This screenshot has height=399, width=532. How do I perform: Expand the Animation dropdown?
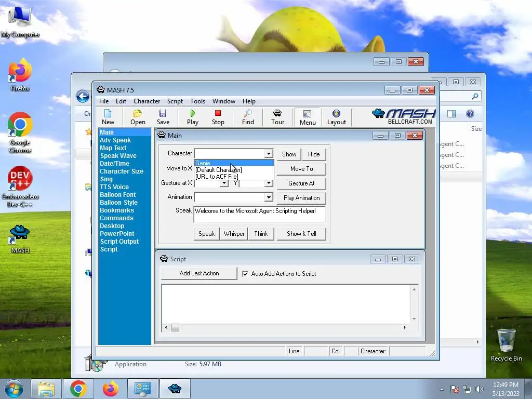(269, 197)
